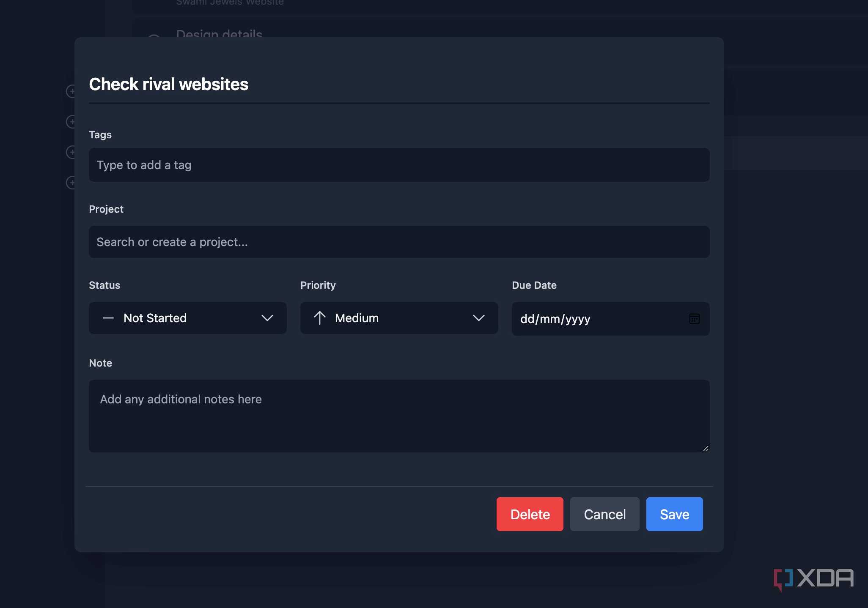Click the Due Date dd/mm/yyyy field
Viewport: 868px width, 608px height.
pos(610,319)
